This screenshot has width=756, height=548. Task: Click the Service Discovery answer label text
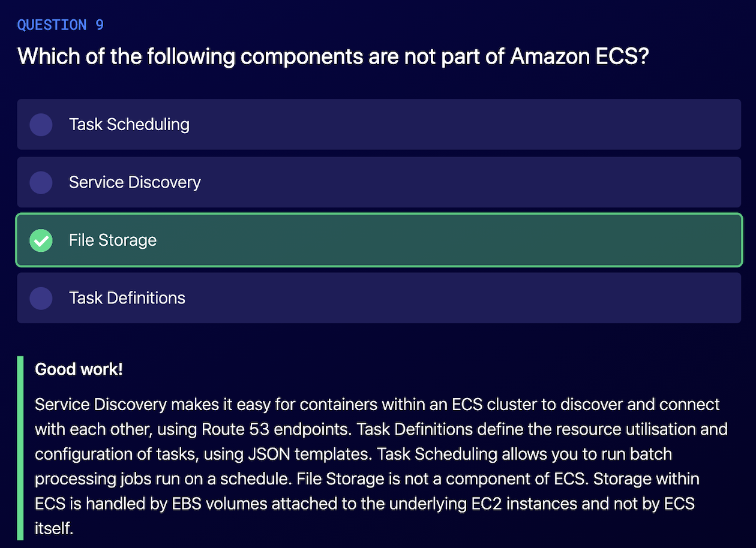pos(134,182)
